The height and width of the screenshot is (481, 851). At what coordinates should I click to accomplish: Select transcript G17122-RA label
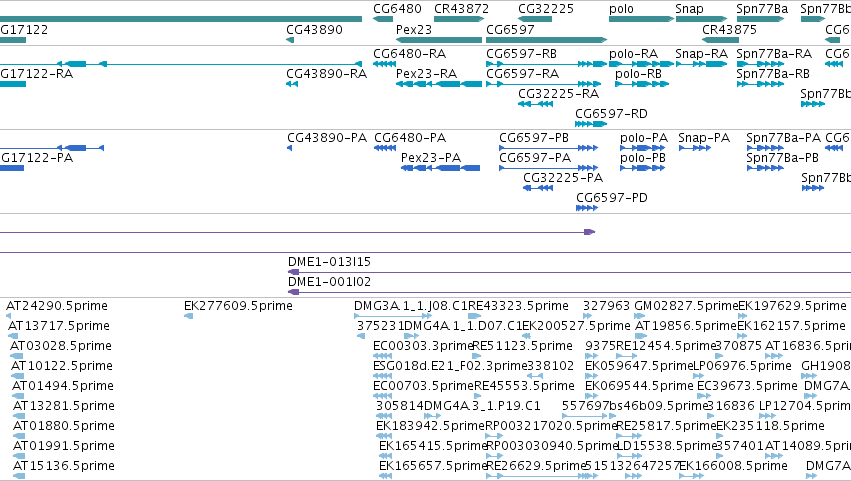pyautogui.click(x=36, y=74)
